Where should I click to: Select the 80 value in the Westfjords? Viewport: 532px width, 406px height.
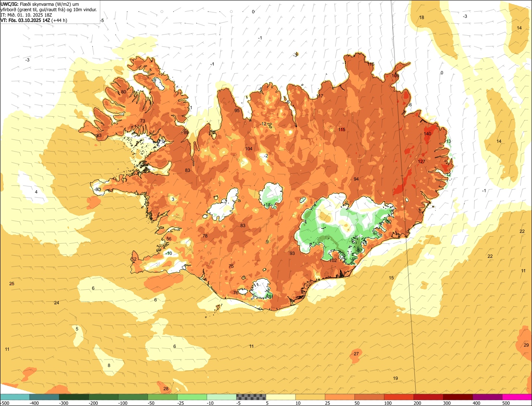coord(123,92)
